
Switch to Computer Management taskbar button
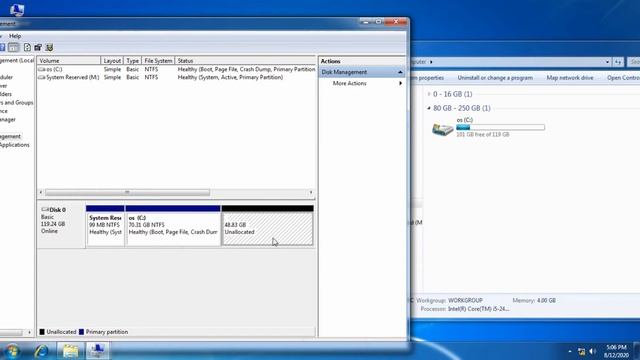point(98,351)
